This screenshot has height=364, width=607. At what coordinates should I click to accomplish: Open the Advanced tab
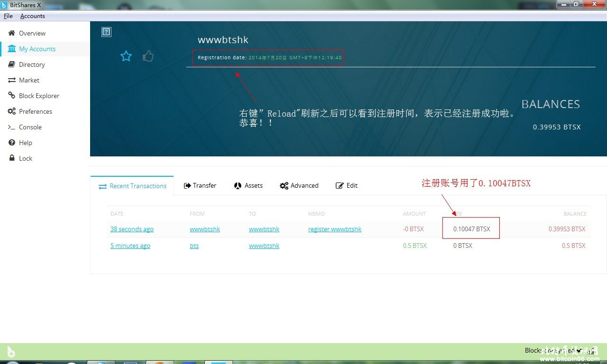(299, 185)
